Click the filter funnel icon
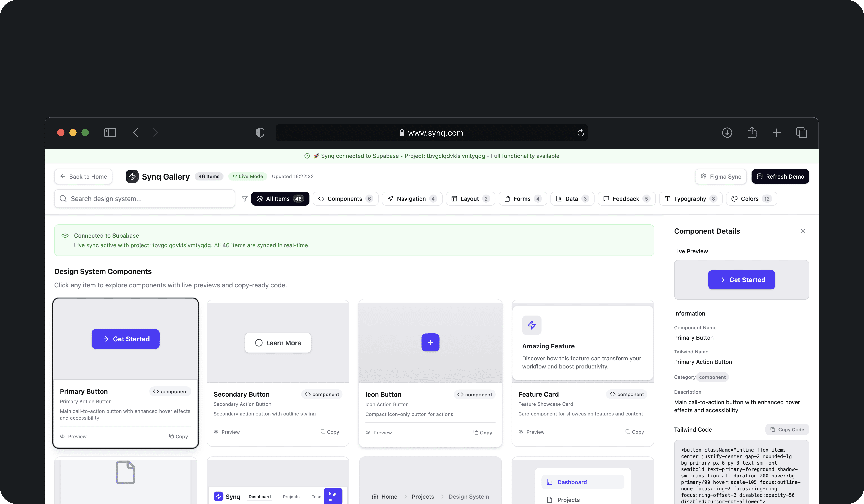Screen dimensions: 864x504 tap(244, 199)
